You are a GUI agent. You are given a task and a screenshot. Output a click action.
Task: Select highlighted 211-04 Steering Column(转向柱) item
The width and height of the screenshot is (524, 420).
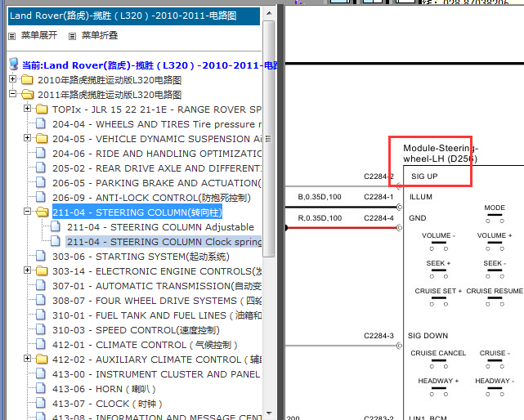[x=137, y=212]
